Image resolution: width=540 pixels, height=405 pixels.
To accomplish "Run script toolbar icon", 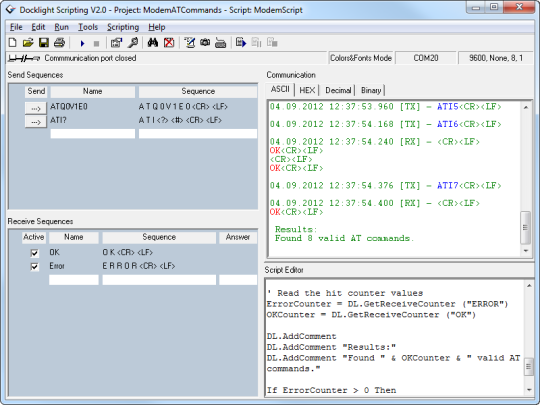I will [241, 43].
